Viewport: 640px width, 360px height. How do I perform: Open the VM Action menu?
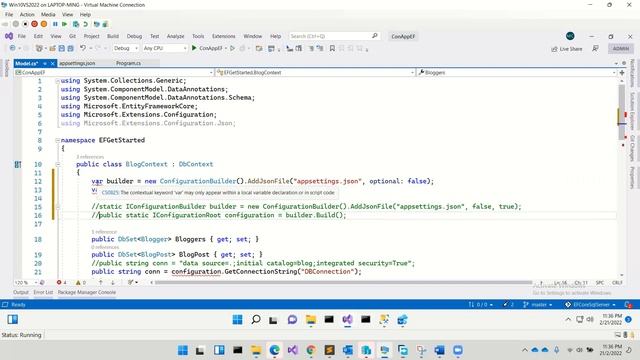click(27, 14)
